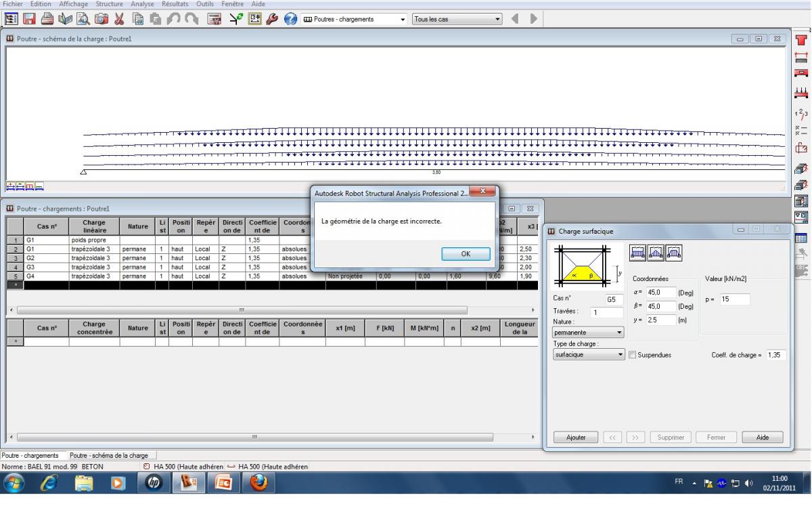Click the beam span dimensions sidebar icon
Viewport: 812px width, 508px height.
click(x=801, y=58)
